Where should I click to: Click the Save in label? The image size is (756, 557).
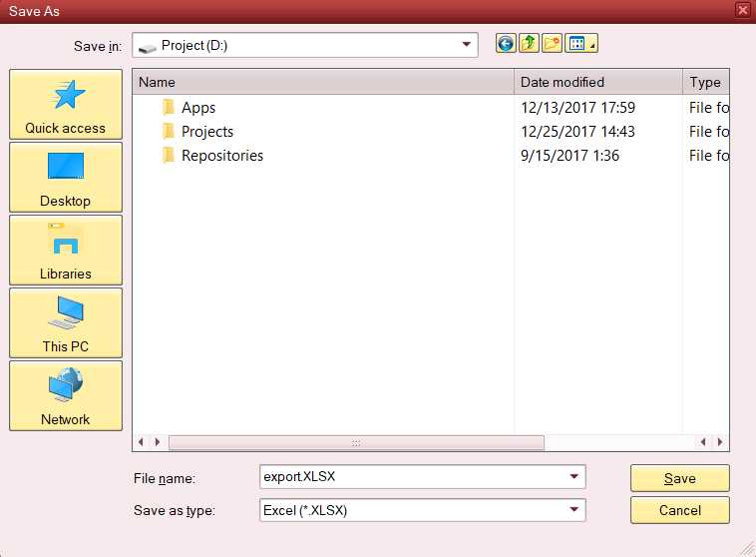pyautogui.click(x=98, y=46)
